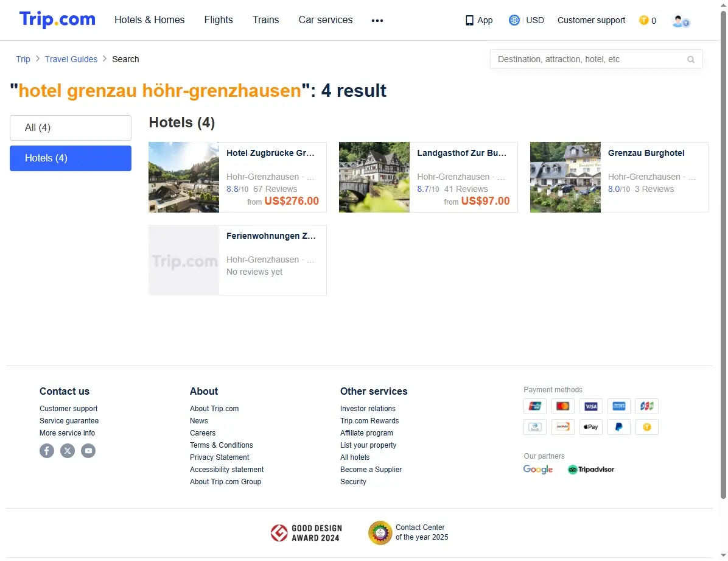Click the 3 Reviews text
The image size is (728, 561).
[654, 189]
